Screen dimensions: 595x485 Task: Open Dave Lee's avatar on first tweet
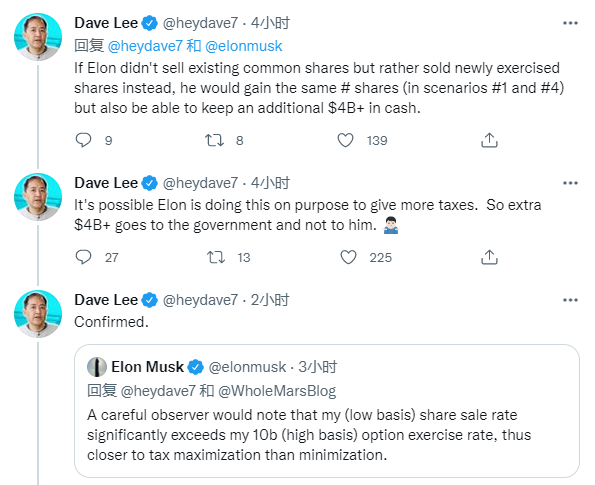point(38,37)
